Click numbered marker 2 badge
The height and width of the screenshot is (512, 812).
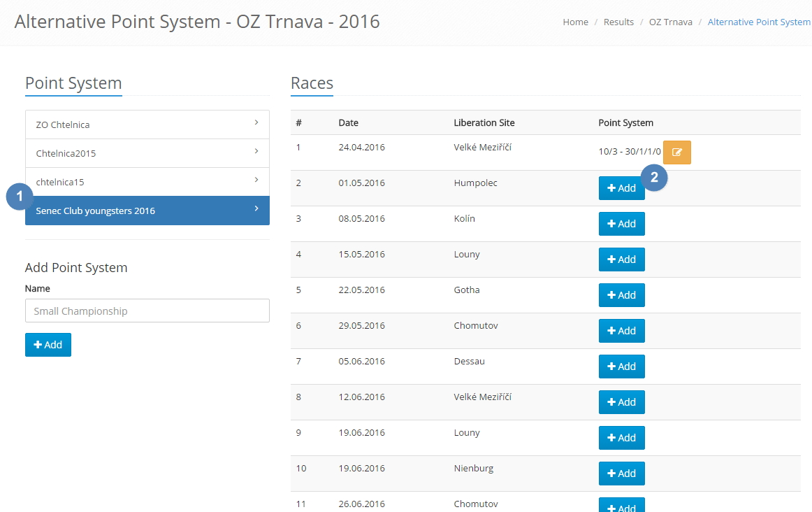654,177
